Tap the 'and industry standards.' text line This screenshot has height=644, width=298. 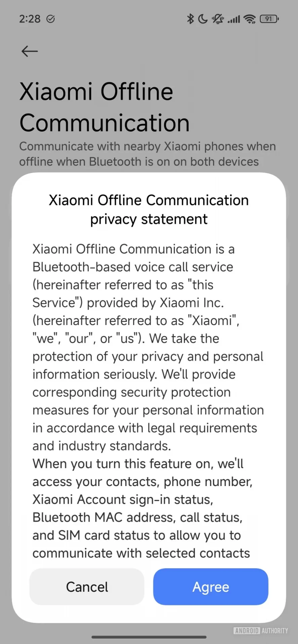coord(102,446)
